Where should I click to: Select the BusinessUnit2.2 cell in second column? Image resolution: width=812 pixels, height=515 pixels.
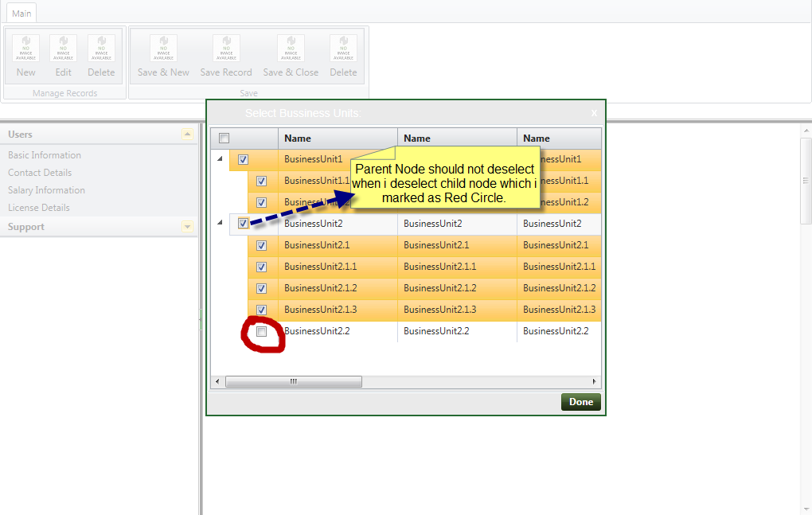457,331
